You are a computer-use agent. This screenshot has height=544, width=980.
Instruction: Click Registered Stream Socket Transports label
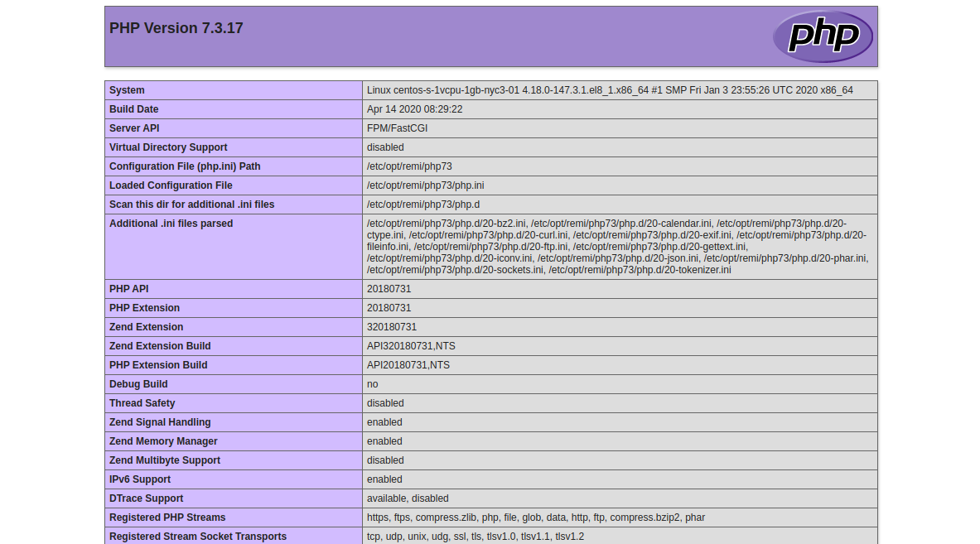click(x=198, y=537)
